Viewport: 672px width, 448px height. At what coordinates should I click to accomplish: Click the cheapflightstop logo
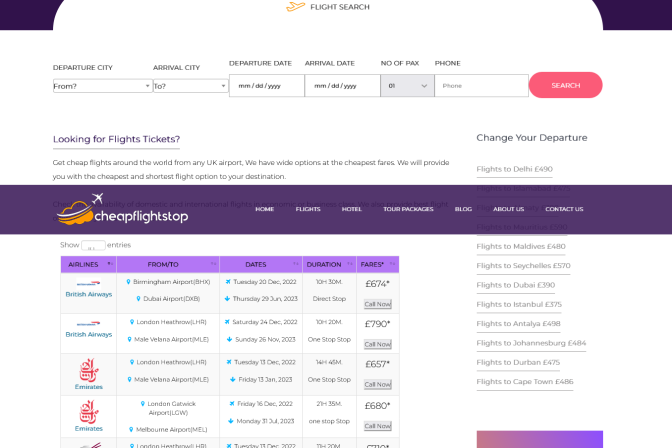[123, 209]
